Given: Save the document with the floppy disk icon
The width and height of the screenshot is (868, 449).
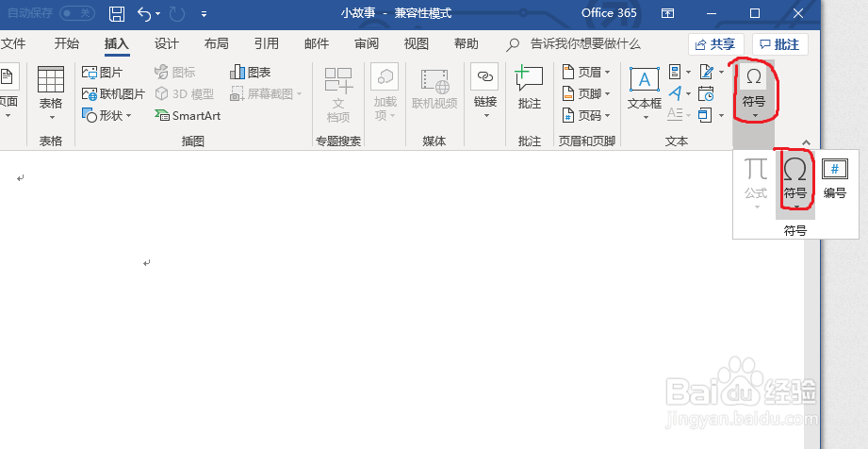Looking at the screenshot, I should 117,14.
